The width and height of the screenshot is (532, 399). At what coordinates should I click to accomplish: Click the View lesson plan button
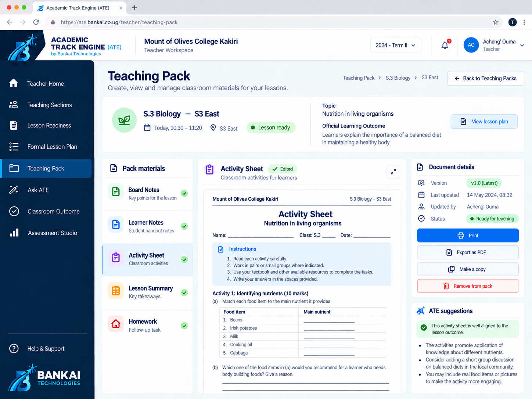(x=484, y=122)
